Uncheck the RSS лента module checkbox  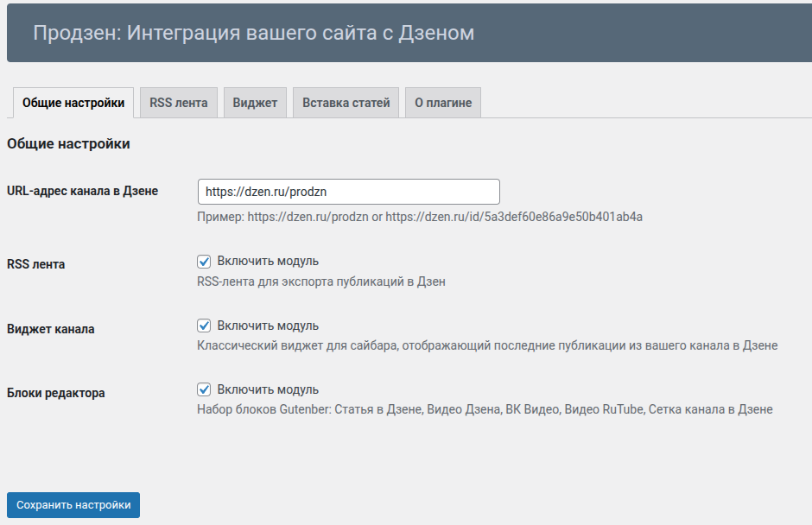coord(205,262)
